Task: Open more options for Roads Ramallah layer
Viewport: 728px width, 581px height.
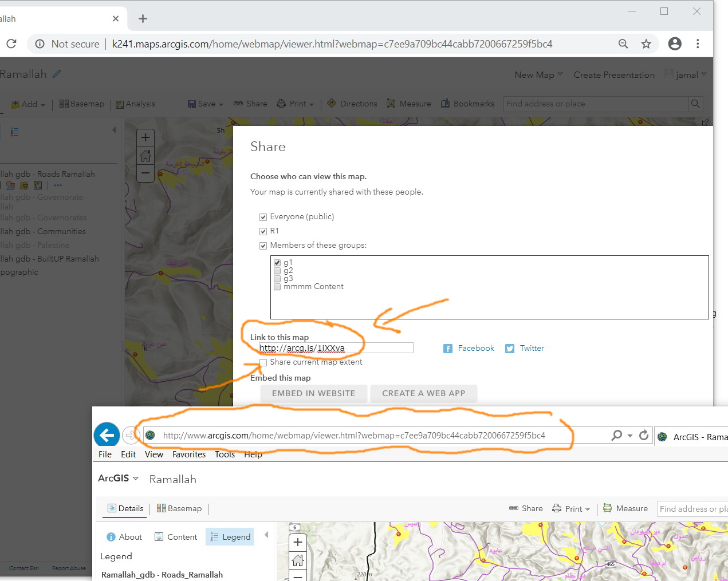Action: tap(58, 185)
